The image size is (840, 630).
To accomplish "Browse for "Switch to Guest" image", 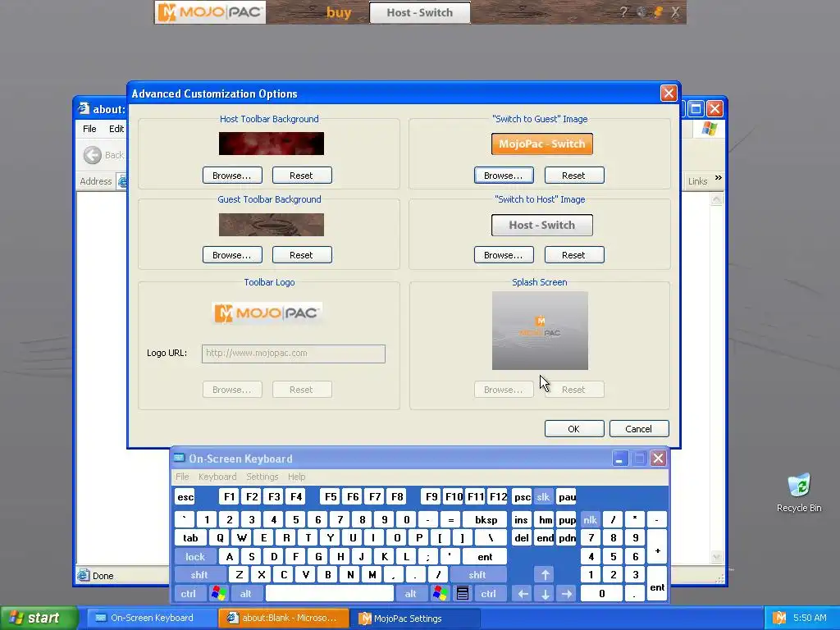I will (504, 176).
